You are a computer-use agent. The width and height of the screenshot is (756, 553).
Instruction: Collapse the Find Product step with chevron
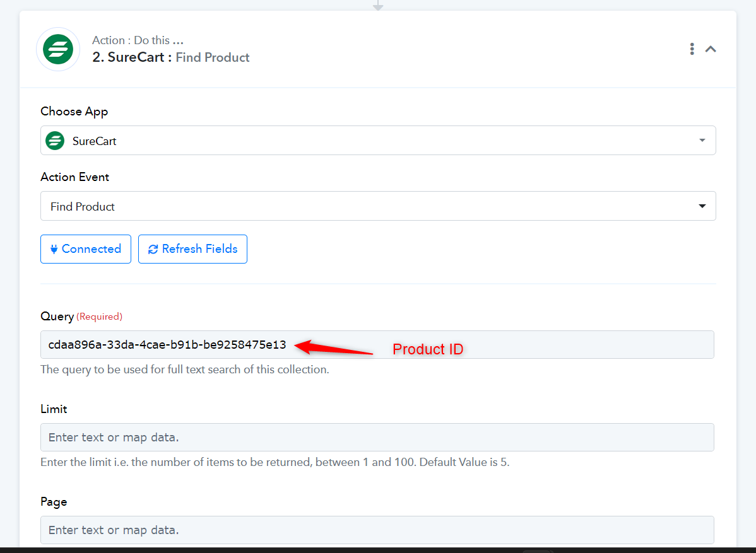pyautogui.click(x=711, y=49)
